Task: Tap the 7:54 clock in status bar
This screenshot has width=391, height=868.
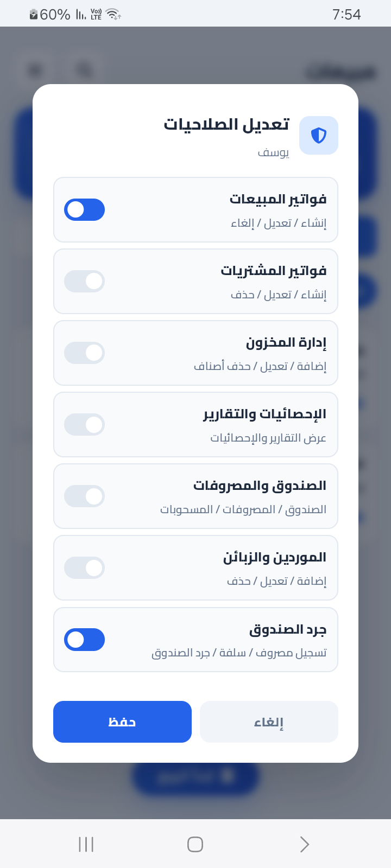Action: pos(346,15)
